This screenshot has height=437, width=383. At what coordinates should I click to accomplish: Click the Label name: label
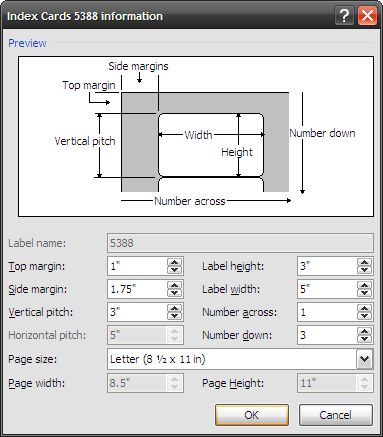37,243
